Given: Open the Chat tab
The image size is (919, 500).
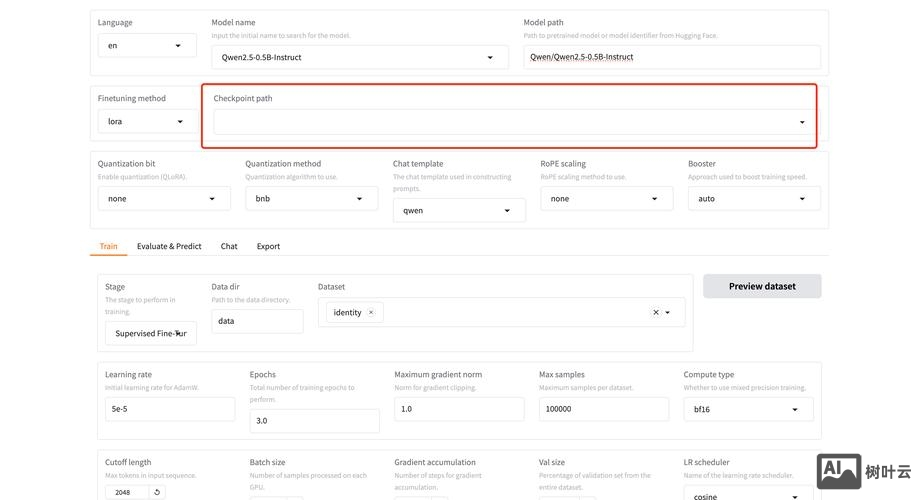Looking at the screenshot, I should click(x=229, y=246).
